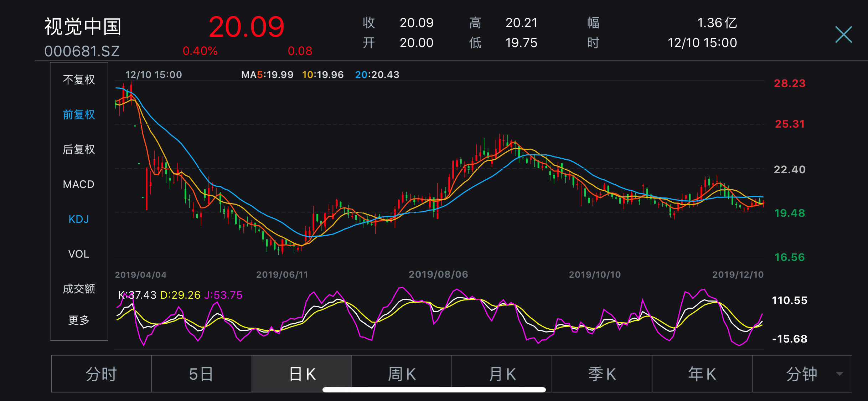Open the 分钟 interval dropdown

802,374
